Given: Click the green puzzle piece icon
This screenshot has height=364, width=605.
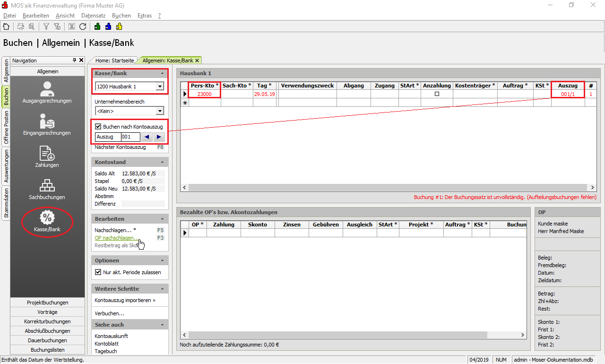Looking at the screenshot, I should (97, 26).
